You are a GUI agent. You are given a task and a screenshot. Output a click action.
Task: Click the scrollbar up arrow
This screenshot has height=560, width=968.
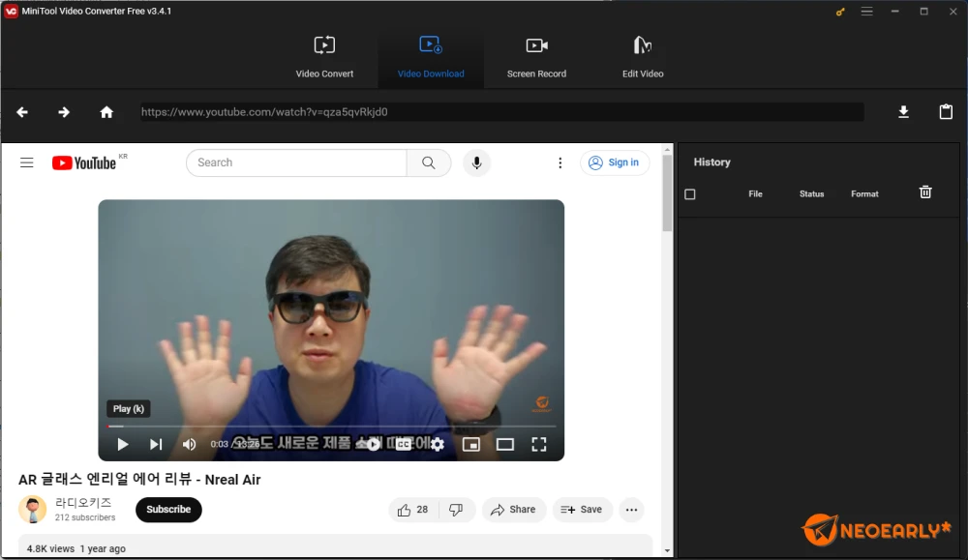pos(667,149)
